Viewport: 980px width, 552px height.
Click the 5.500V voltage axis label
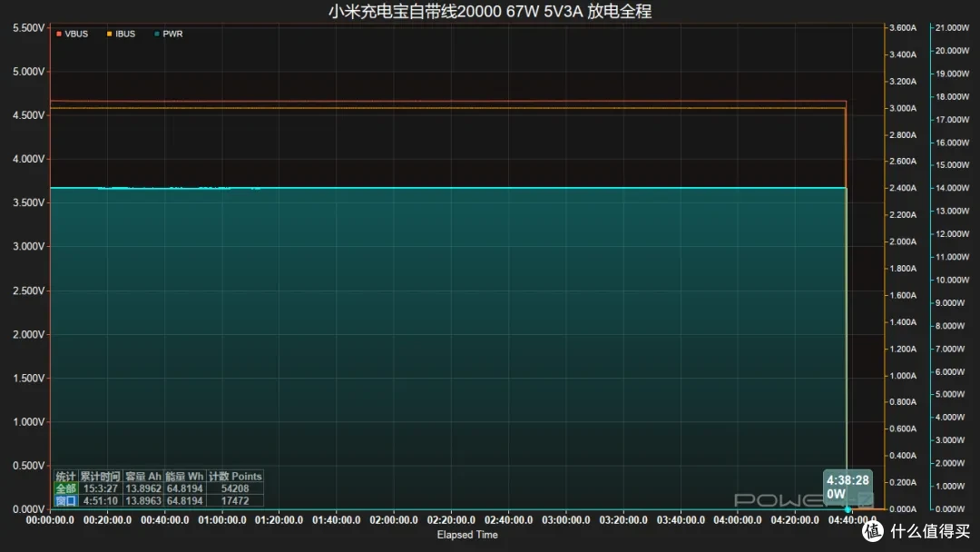(x=29, y=28)
